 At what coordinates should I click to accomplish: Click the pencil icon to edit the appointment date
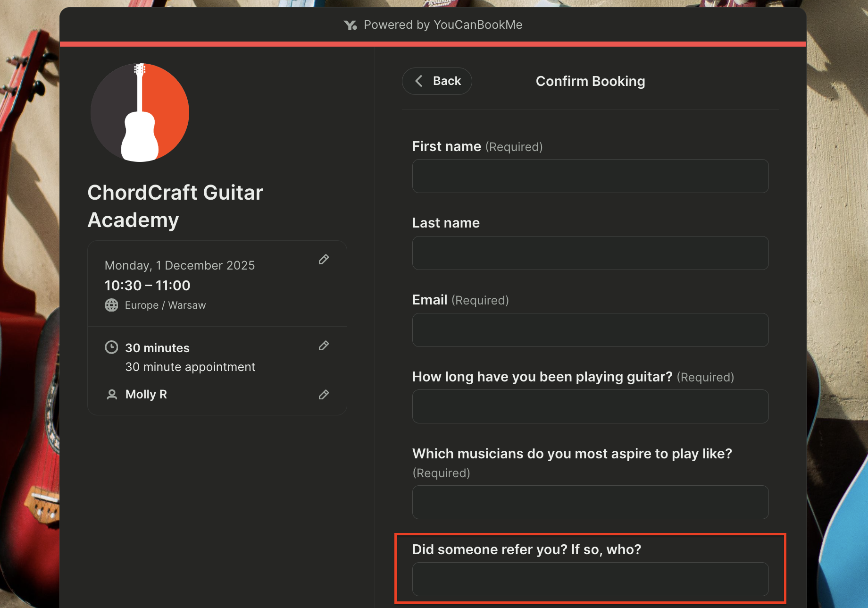point(324,259)
